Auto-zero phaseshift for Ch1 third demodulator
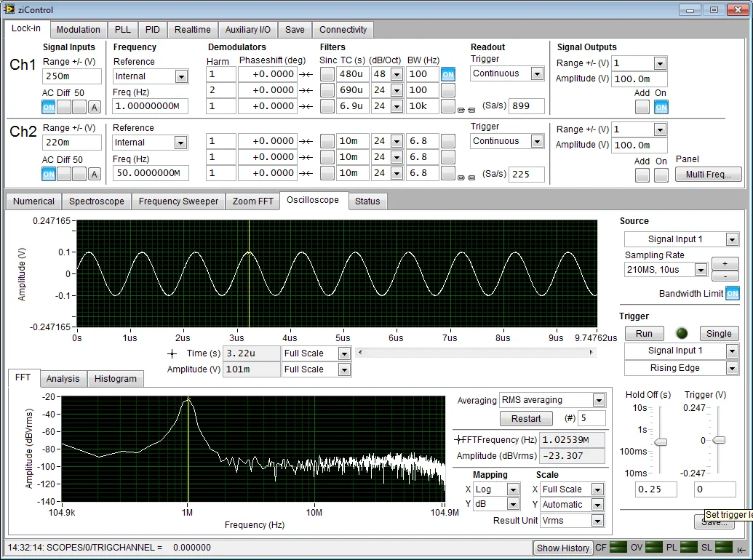Viewport: 753px width, 560px height. click(306, 106)
